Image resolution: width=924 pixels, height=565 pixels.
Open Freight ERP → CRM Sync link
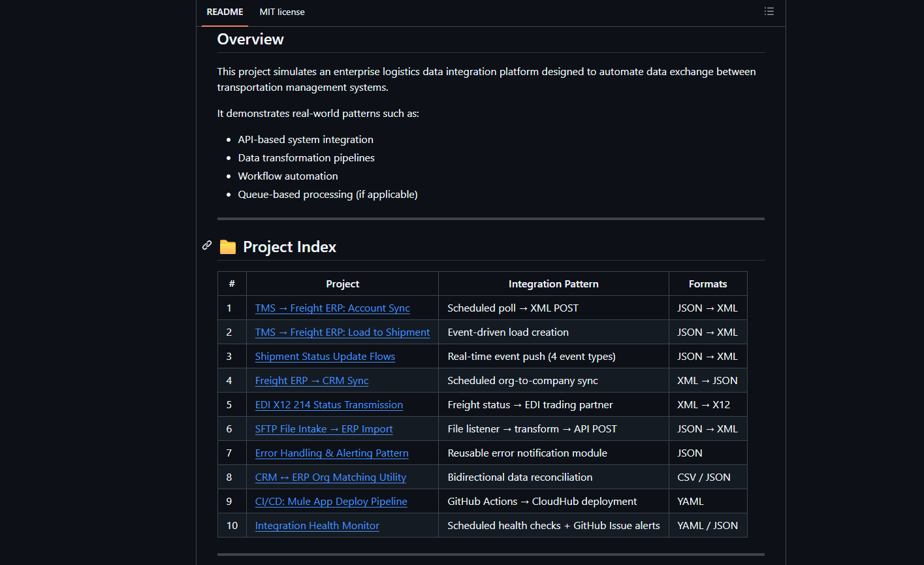coord(312,381)
